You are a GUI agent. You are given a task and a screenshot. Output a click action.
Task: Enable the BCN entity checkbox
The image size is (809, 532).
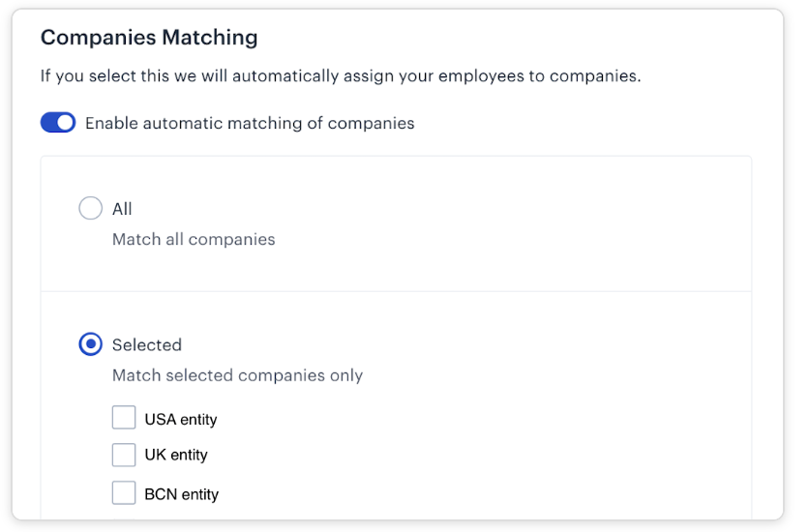click(x=124, y=493)
